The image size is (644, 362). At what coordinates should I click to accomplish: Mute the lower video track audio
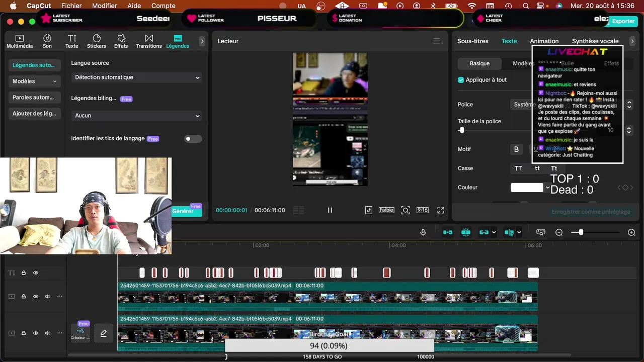(x=48, y=333)
